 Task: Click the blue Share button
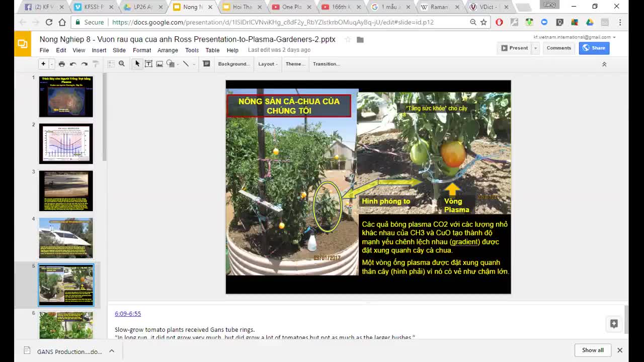pyautogui.click(x=594, y=48)
